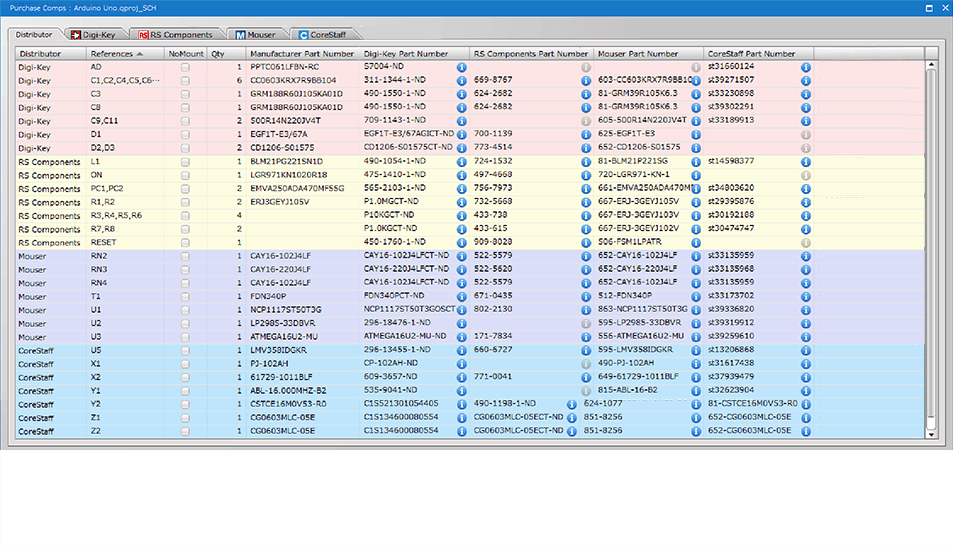Open Digi-Key info icon for S7004-ND in AD row
953x545 pixels.
click(x=461, y=67)
